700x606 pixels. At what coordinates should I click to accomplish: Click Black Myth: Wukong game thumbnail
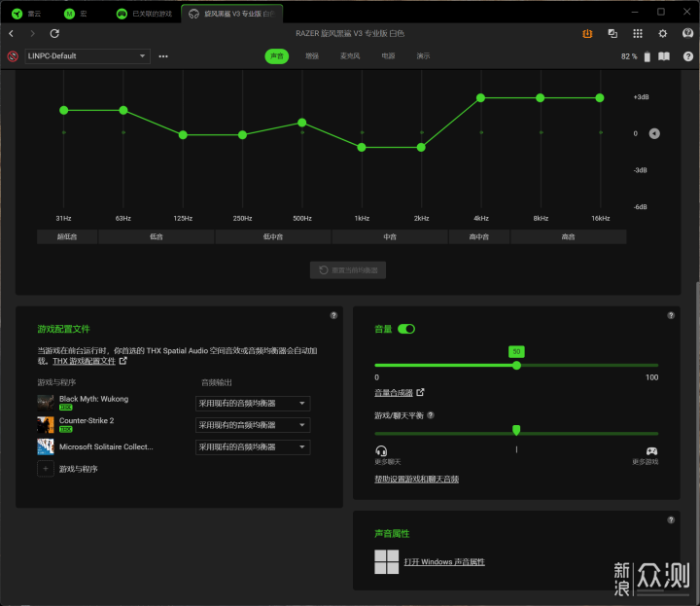point(46,403)
